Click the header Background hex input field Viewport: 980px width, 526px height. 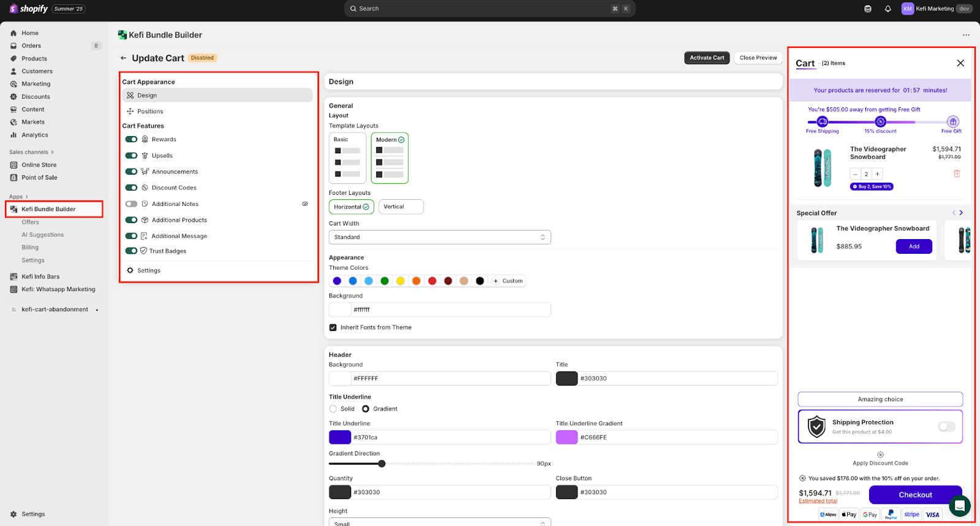click(450, 379)
